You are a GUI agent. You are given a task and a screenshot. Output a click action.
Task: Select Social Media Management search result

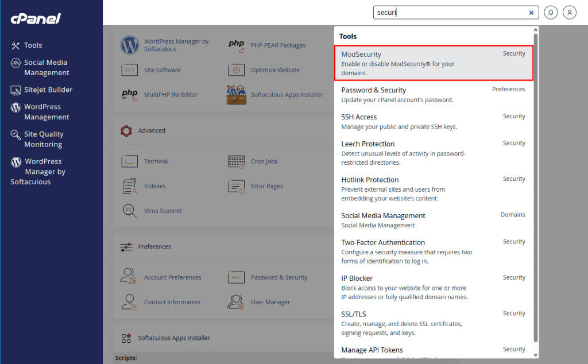click(434, 220)
